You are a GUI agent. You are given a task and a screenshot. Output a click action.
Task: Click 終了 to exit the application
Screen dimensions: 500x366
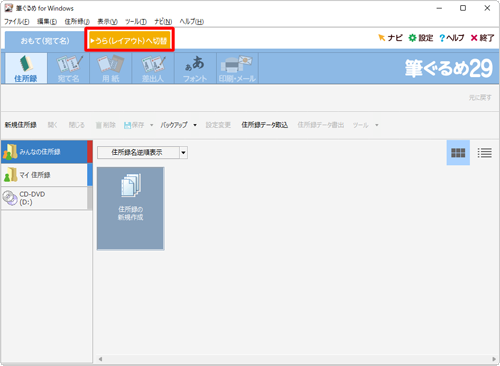click(482, 38)
